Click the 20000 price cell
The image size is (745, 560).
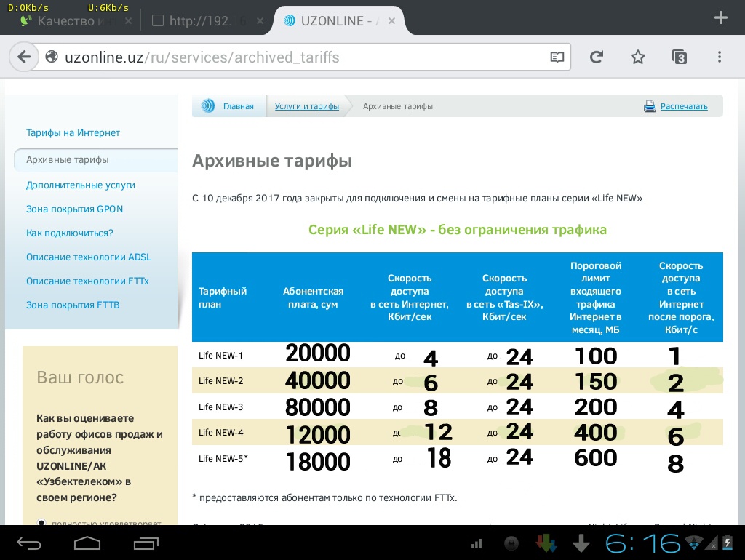[318, 353]
